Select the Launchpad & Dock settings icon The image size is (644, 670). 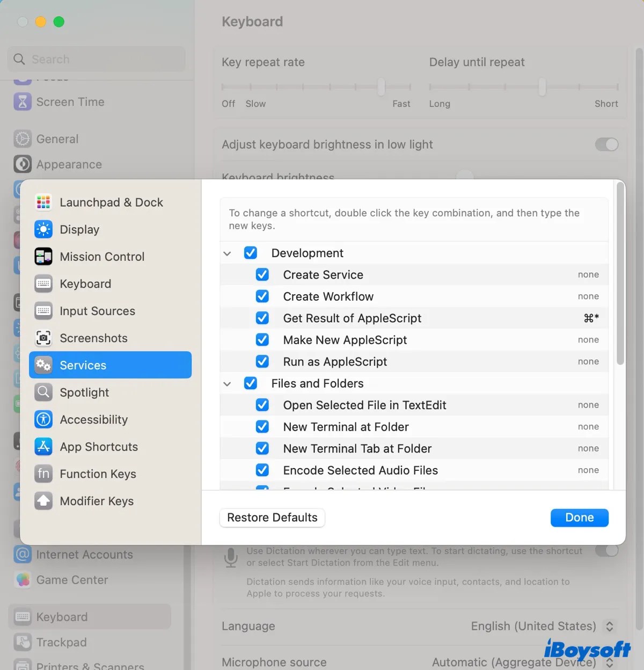(x=43, y=202)
